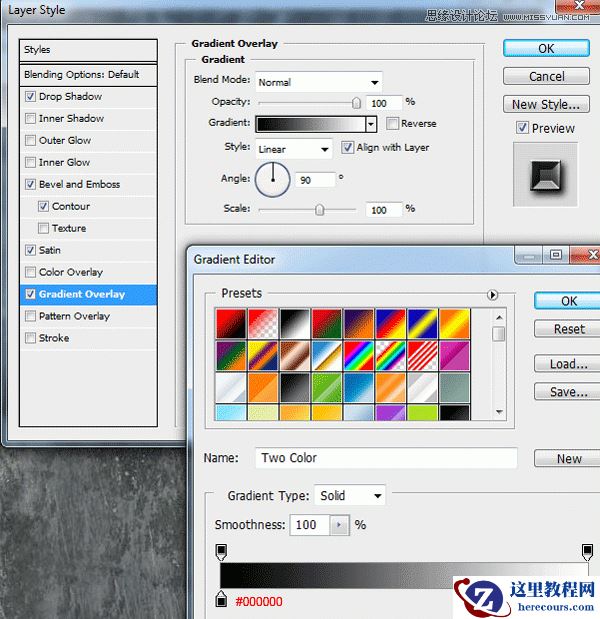Select the red-to-transparent gradient preset

click(x=263, y=323)
